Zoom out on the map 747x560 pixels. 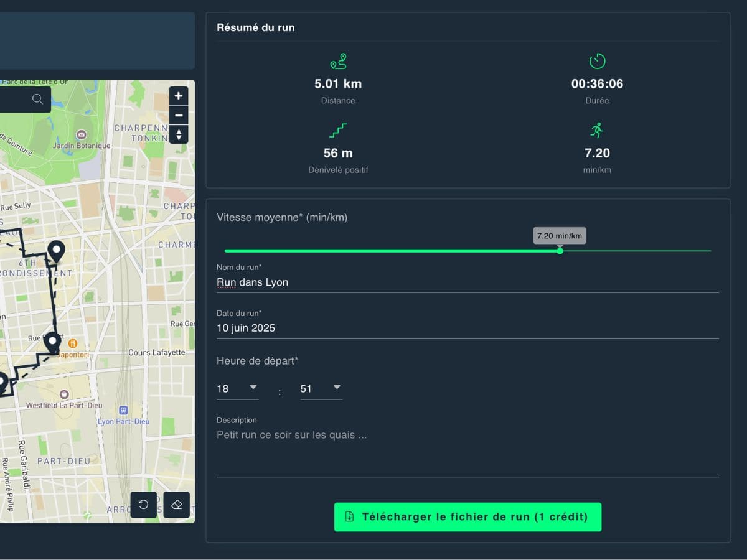pos(179,115)
